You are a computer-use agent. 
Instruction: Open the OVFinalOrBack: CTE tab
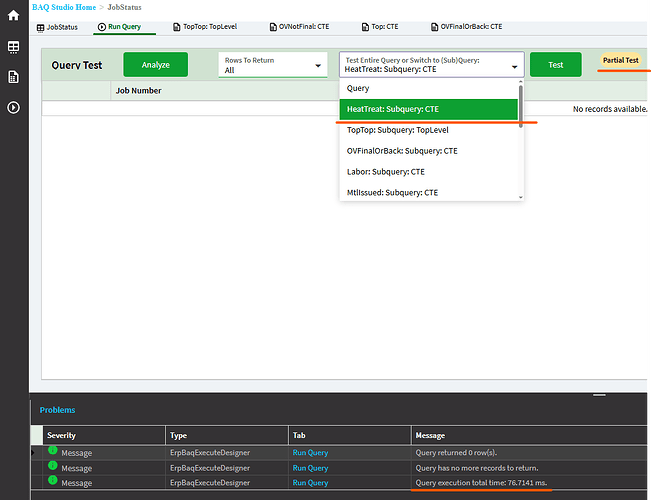point(464,27)
